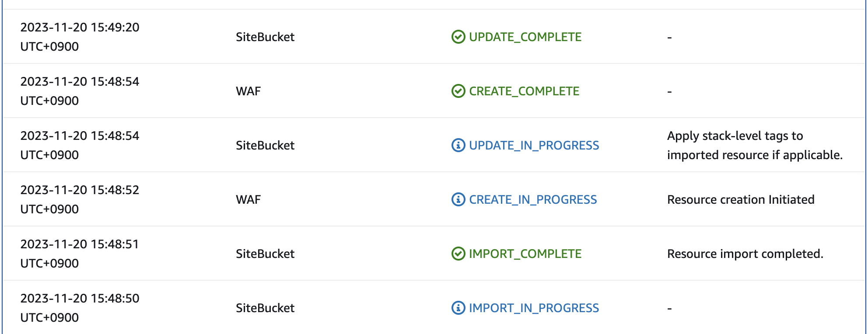Click the timestamp 2023-11-20 15:49:20
This screenshot has height=334, width=868.
[80, 27]
